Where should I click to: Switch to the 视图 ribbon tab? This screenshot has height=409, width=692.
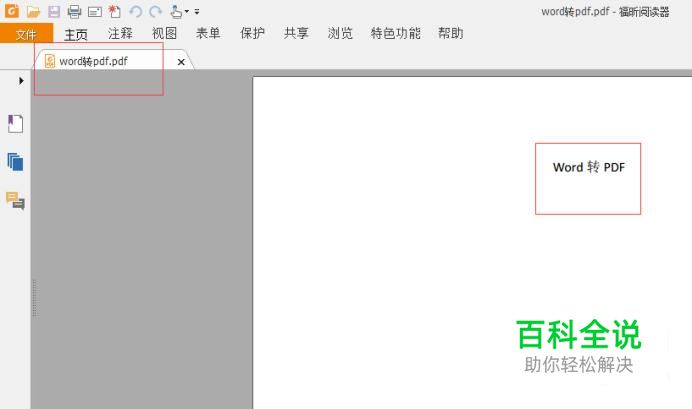(x=164, y=33)
